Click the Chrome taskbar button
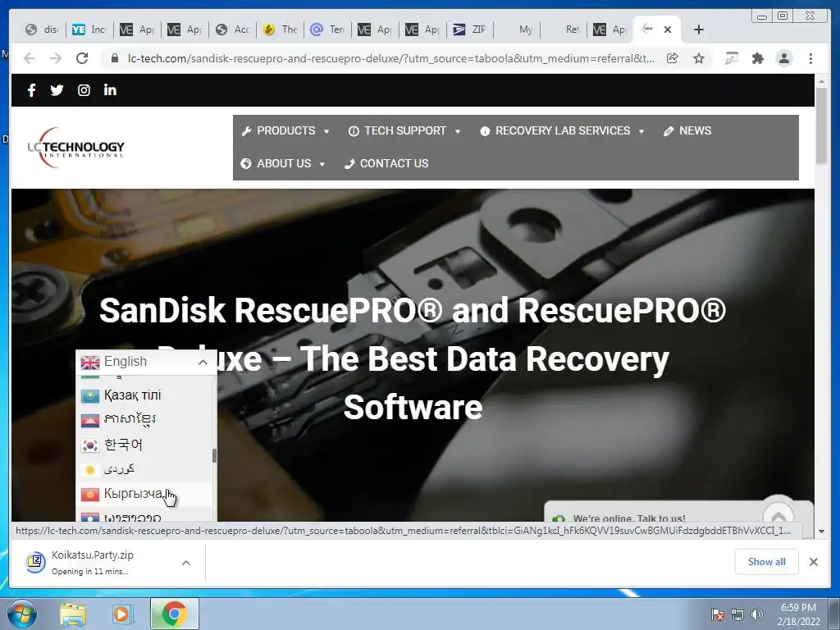Image resolution: width=840 pixels, height=630 pixels. pyautogui.click(x=174, y=614)
